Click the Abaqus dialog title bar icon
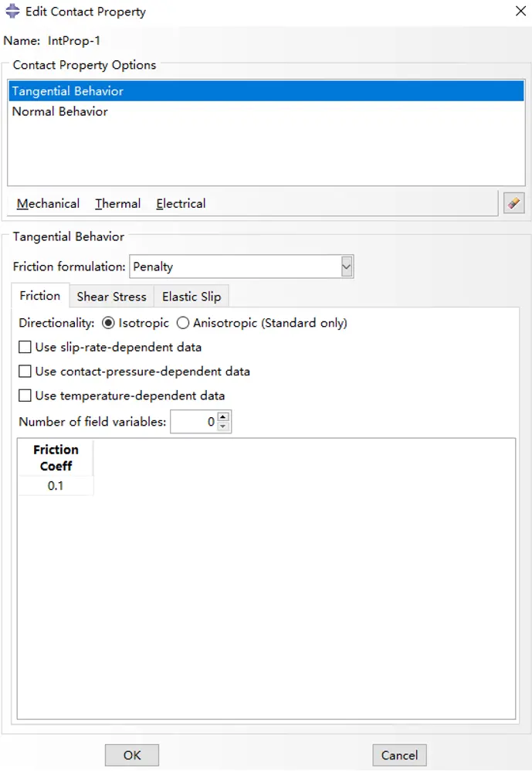Viewport: 532px width, 771px height. 12,11
